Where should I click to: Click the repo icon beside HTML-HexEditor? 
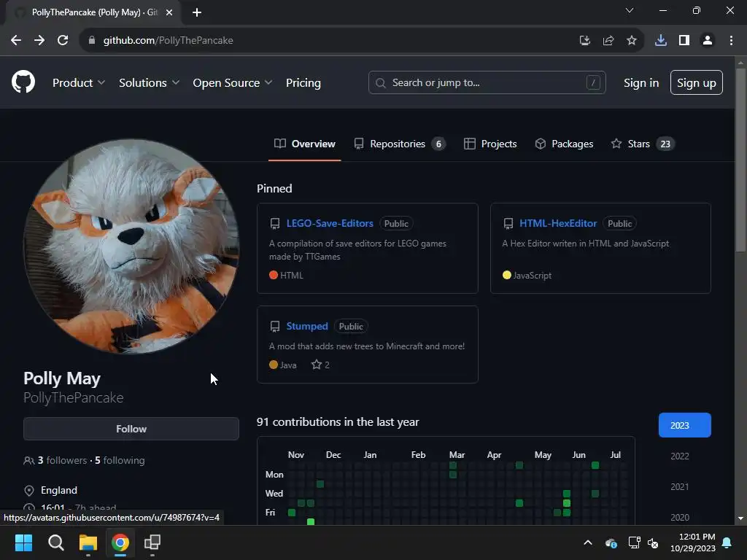508,223
